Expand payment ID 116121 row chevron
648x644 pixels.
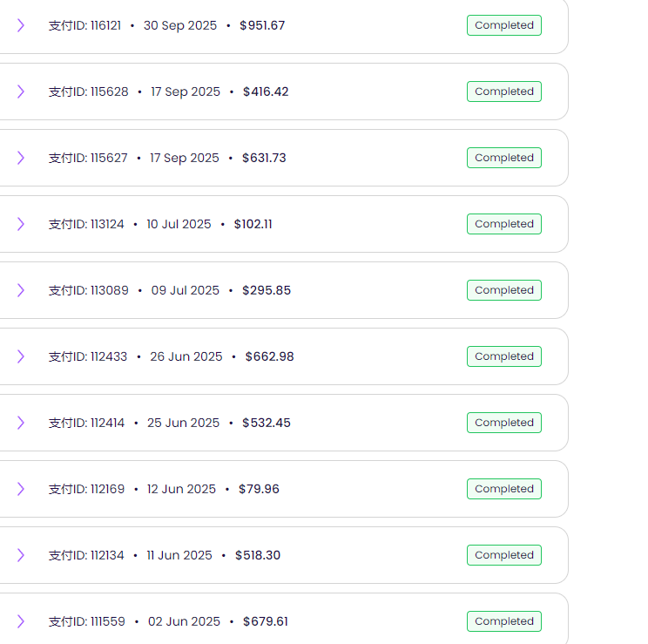(21, 25)
